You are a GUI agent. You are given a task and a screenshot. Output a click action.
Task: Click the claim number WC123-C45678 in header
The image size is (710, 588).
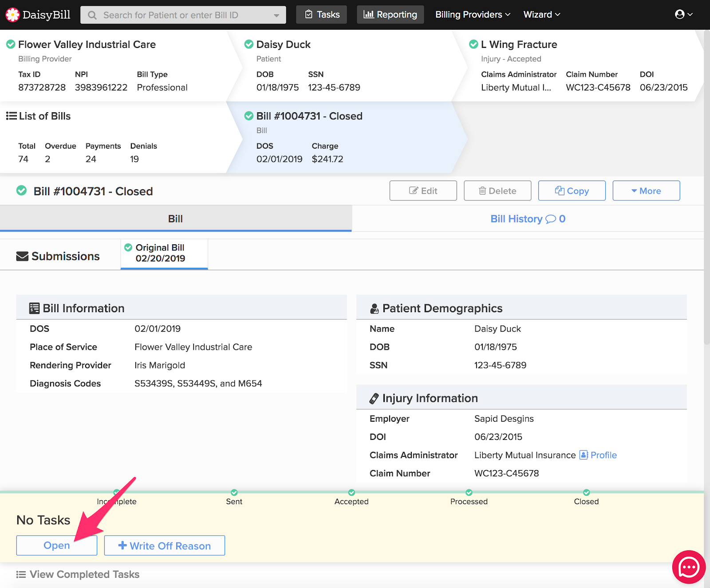pyautogui.click(x=598, y=87)
